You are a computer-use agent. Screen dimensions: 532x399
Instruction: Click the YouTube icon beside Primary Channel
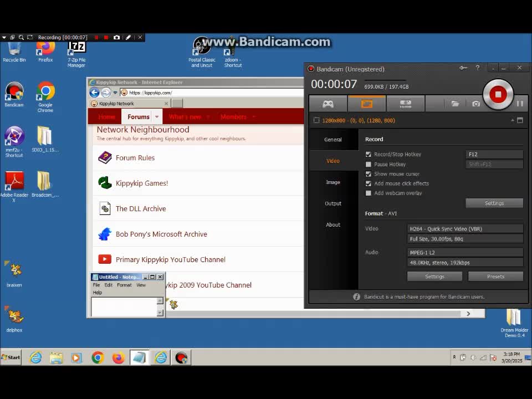(x=105, y=259)
